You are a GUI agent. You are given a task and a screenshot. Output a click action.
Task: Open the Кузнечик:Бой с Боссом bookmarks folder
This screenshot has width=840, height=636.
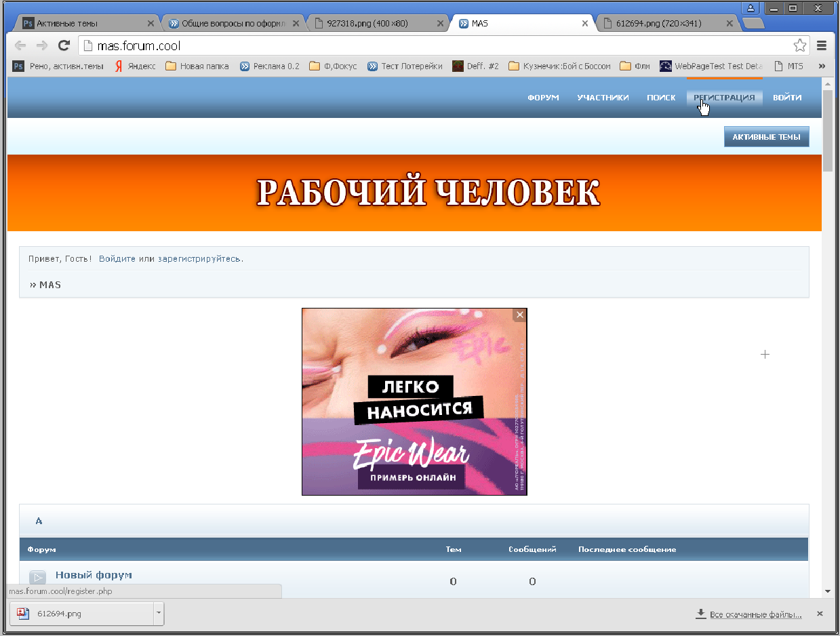click(x=559, y=66)
